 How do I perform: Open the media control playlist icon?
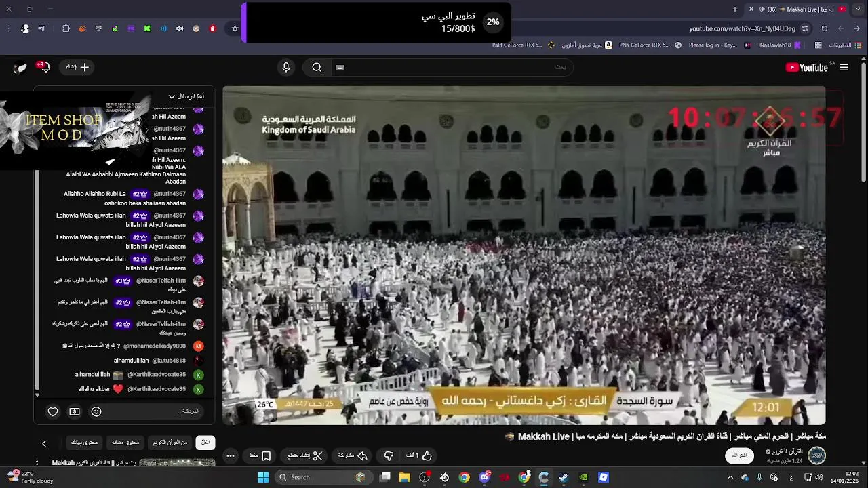42,28
